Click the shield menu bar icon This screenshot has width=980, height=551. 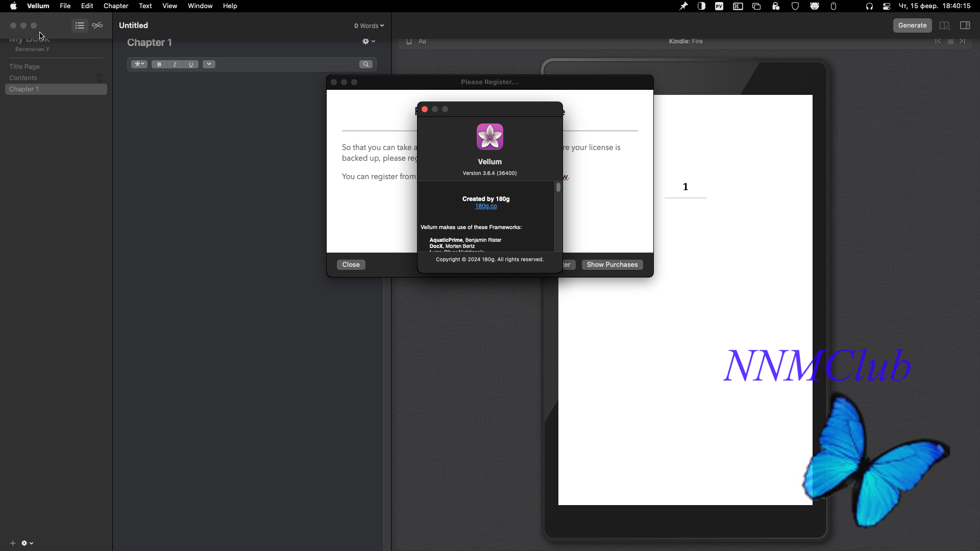tap(795, 6)
